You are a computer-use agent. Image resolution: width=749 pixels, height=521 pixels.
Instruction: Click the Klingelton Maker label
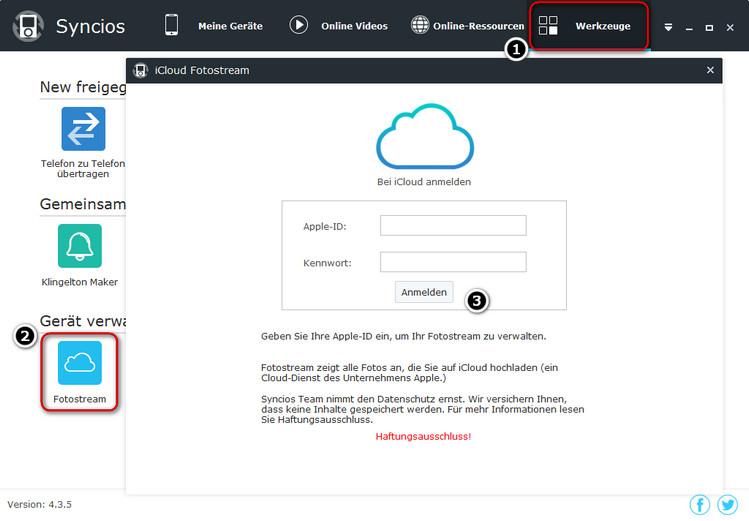pyautogui.click(x=80, y=282)
